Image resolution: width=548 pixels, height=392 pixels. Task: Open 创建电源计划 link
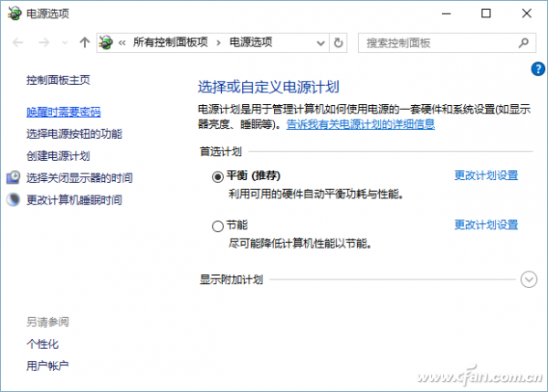[58, 156]
